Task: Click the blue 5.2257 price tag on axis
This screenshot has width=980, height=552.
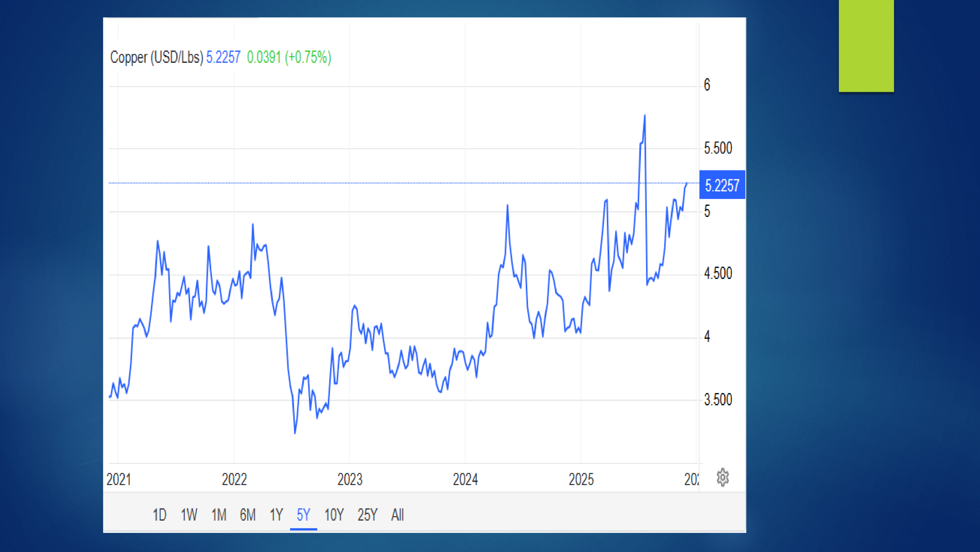Action: pos(722,185)
